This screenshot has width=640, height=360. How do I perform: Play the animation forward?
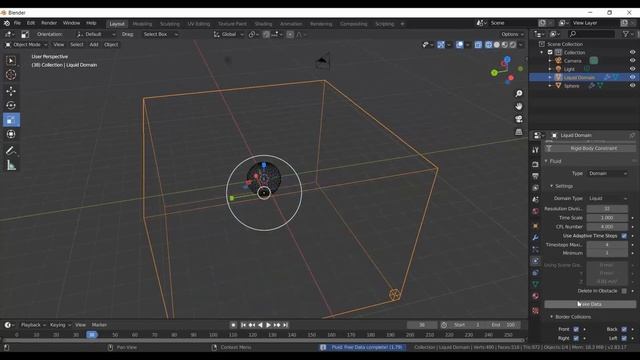coord(269,325)
